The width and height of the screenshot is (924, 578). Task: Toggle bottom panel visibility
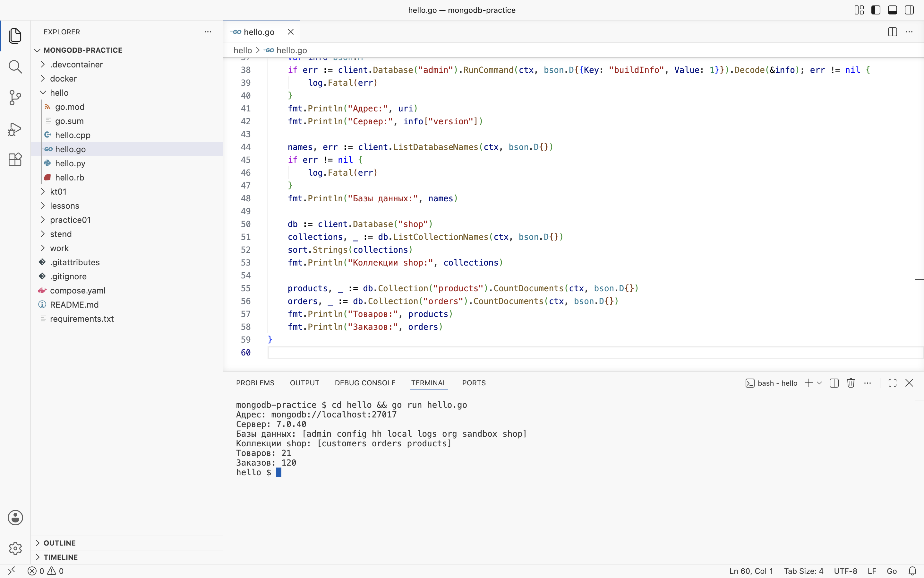[x=892, y=10]
